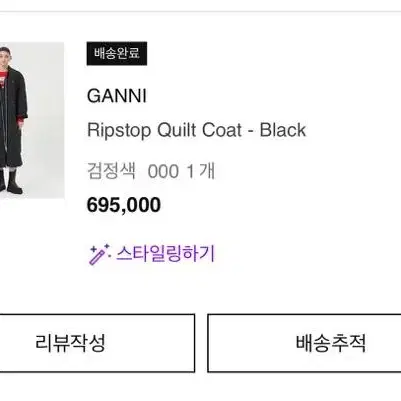Open 배송추적 delivery tracking
Image resolution: width=401 pixels, height=401 pixels.
pos(304,343)
